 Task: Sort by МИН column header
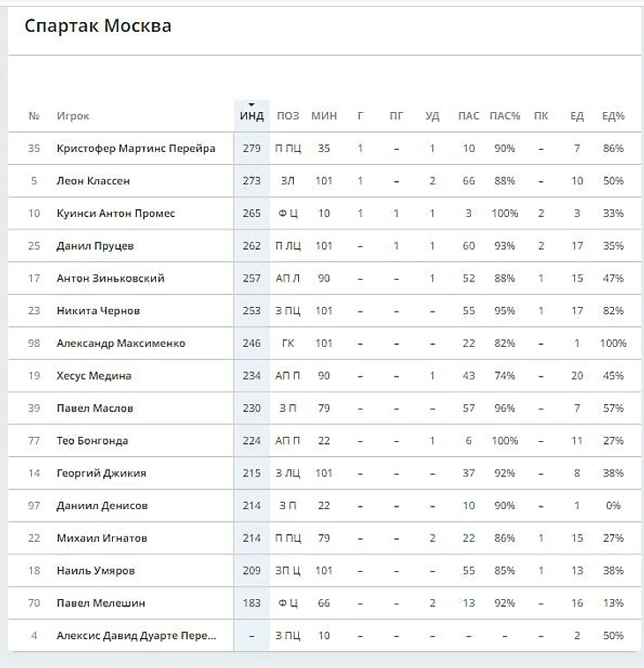pos(324,116)
